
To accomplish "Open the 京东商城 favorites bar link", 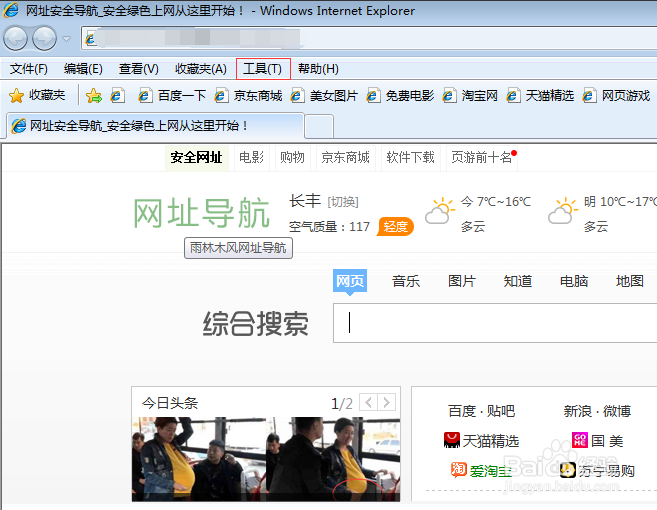I will pos(248,96).
